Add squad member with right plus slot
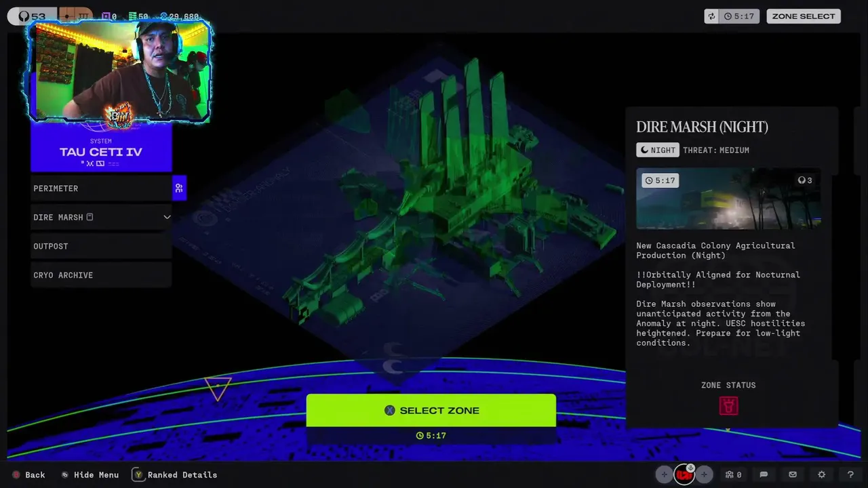The height and width of the screenshot is (488, 868). coord(704,475)
